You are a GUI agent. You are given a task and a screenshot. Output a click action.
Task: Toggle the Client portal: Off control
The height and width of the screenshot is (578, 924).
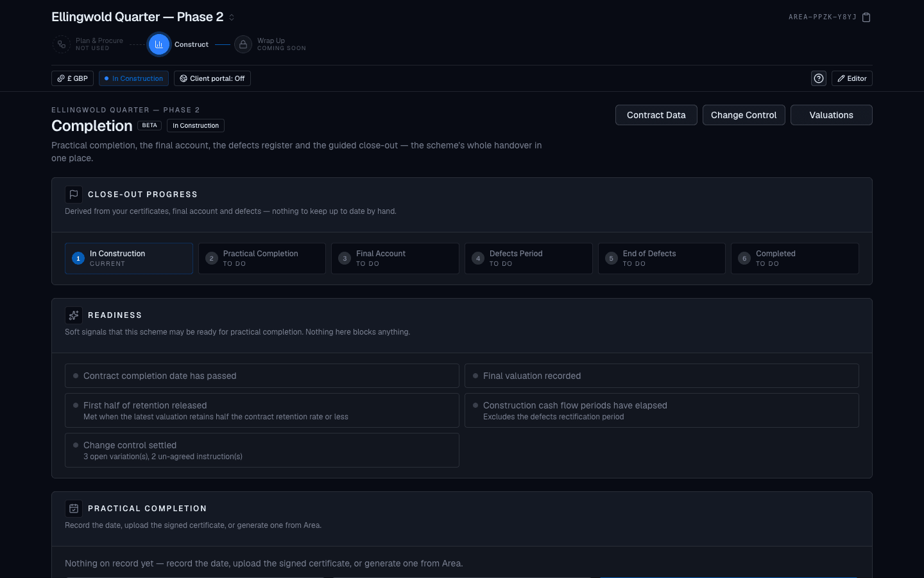(x=212, y=78)
